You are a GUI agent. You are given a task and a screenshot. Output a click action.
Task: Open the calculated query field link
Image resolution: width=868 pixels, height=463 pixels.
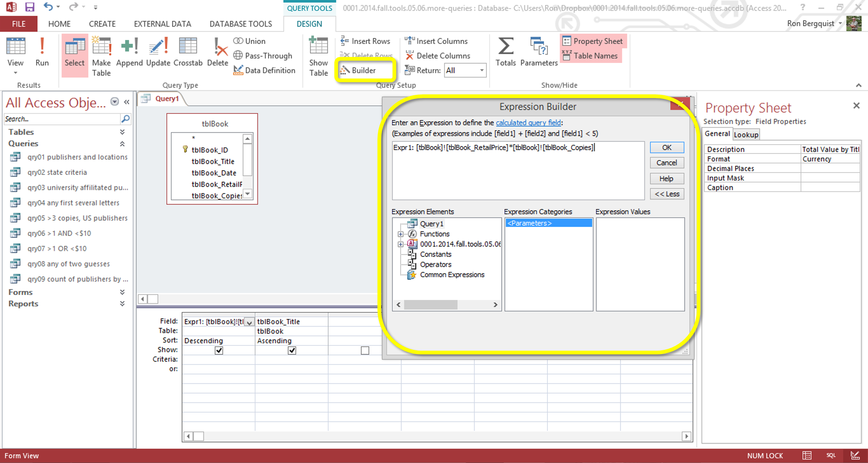tap(528, 122)
